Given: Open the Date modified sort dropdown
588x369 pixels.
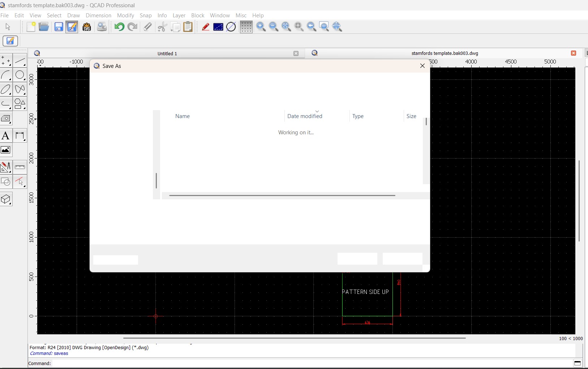Looking at the screenshot, I should [317, 111].
